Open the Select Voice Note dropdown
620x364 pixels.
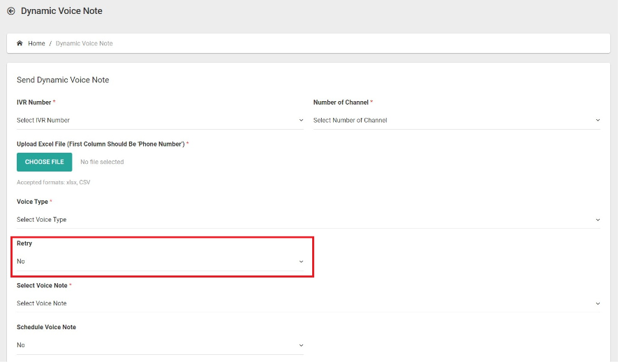pyautogui.click(x=309, y=303)
